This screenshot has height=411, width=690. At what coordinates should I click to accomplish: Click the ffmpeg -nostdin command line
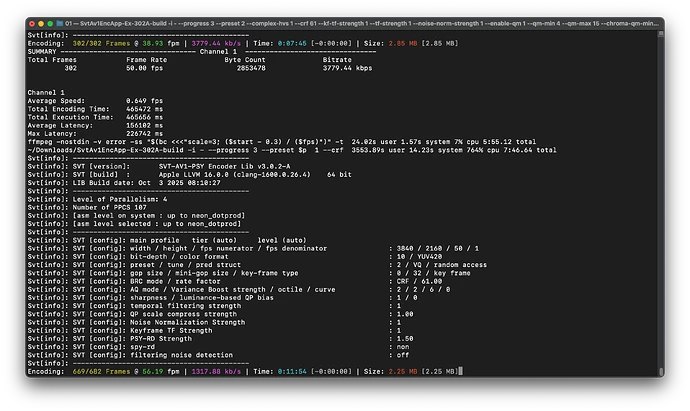point(282,142)
